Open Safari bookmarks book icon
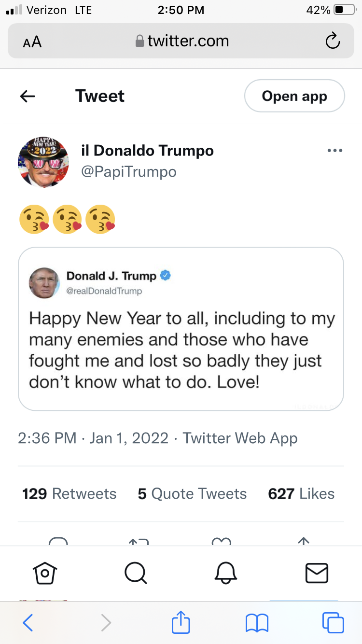This screenshot has height=644, width=362. coord(257,623)
